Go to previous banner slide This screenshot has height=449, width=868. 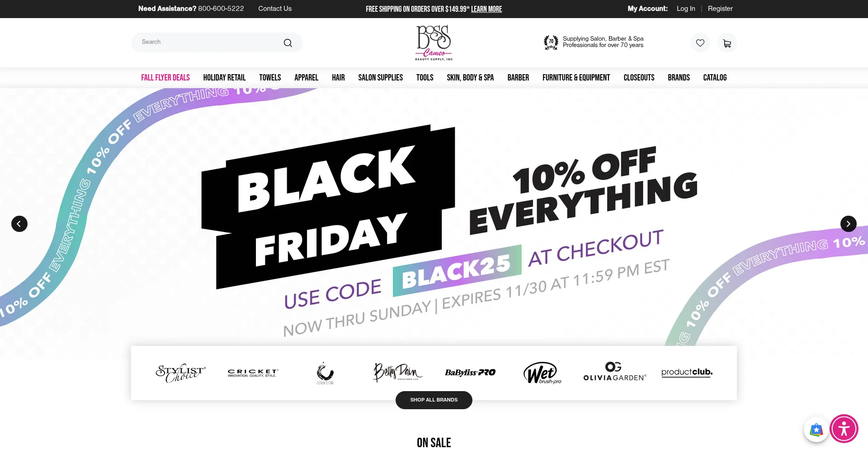(19, 224)
